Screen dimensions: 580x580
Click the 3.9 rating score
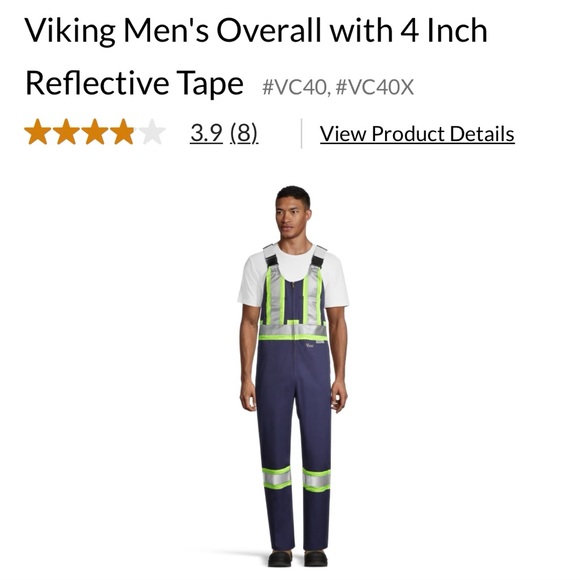coord(206,133)
